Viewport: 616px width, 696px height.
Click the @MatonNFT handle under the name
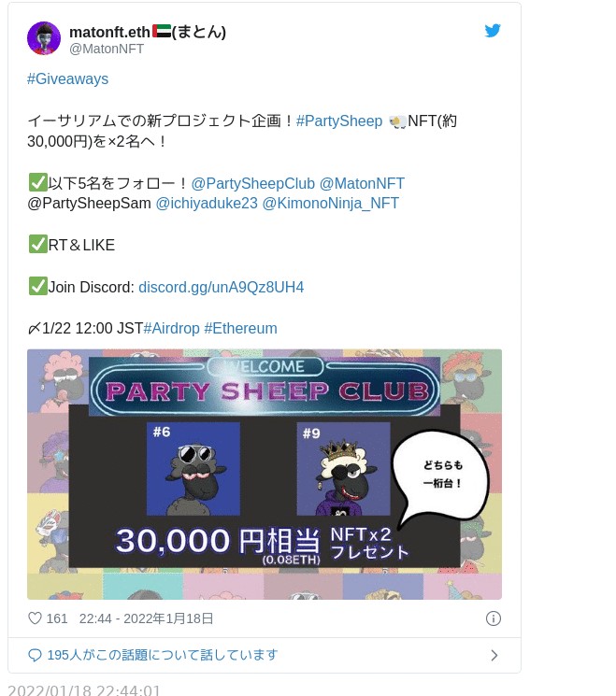(107, 49)
